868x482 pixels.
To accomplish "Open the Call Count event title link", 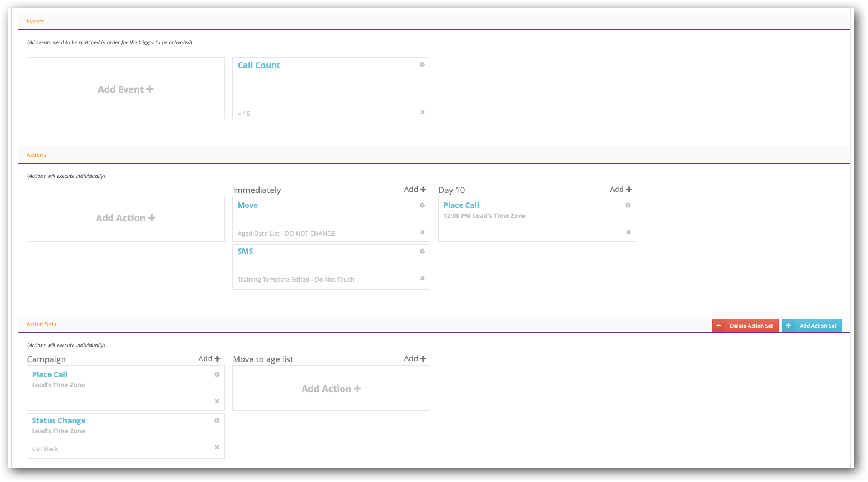I will (259, 65).
